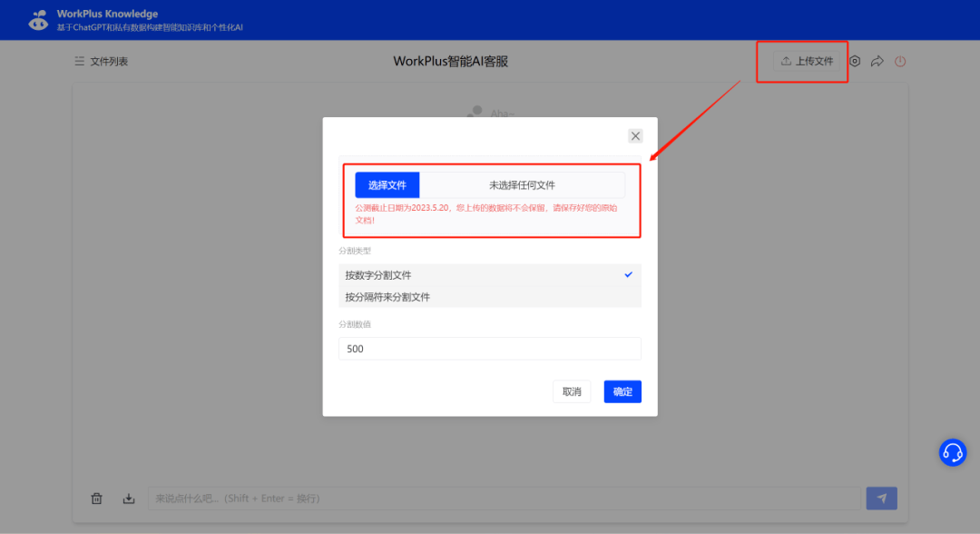Toggle the checkmark on 按数字分割文件
980x534 pixels.
pos(627,274)
